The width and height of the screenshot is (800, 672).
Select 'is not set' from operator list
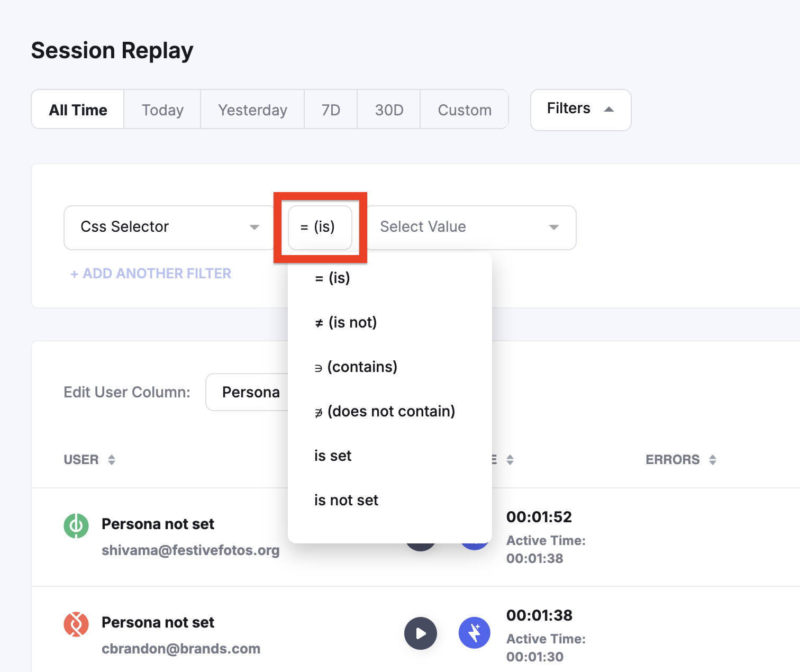346,500
